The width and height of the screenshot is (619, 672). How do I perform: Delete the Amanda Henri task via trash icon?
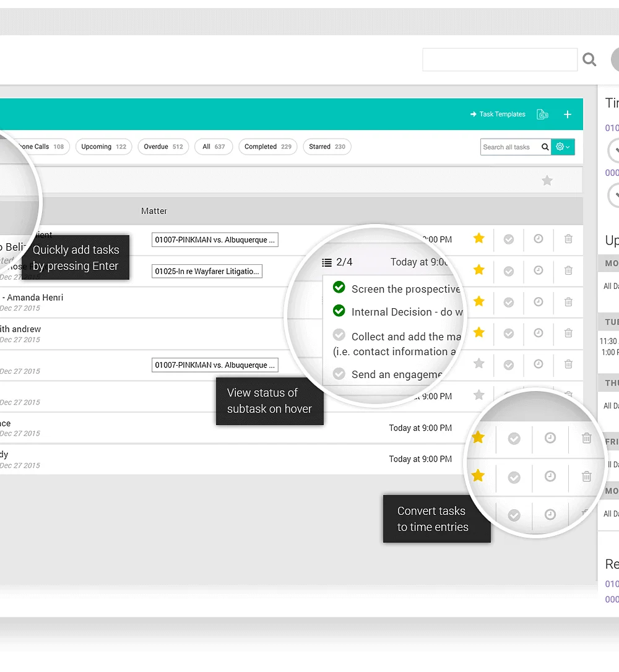(568, 302)
